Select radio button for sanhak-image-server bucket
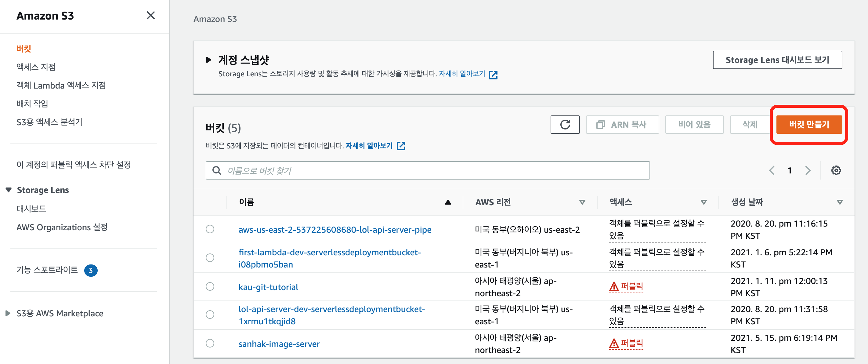Image resolution: width=868 pixels, height=364 pixels. (210, 344)
